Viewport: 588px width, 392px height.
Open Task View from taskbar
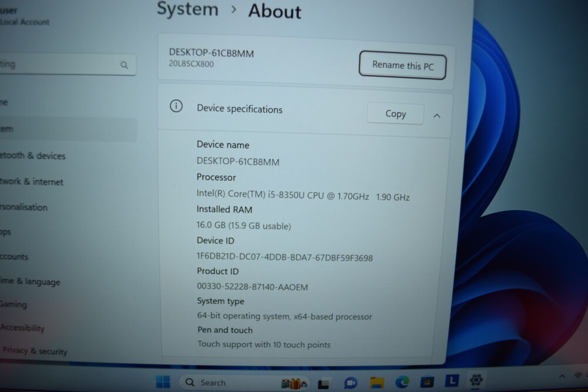[323, 383]
